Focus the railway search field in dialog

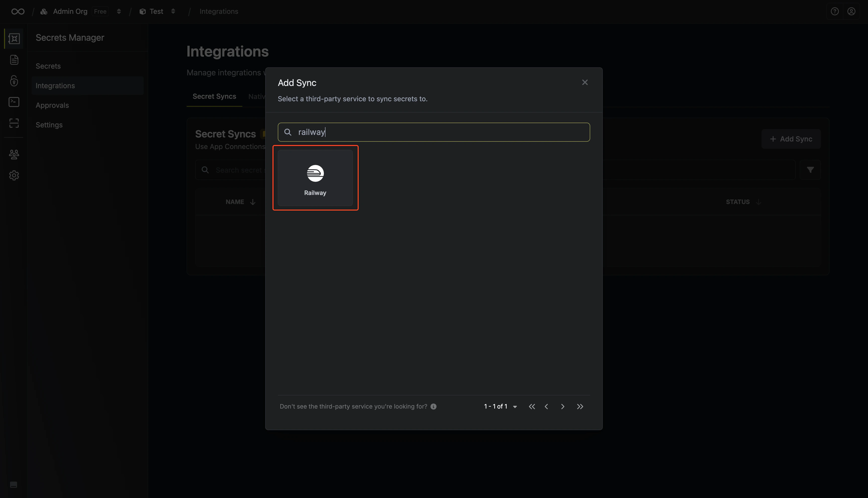[434, 132]
